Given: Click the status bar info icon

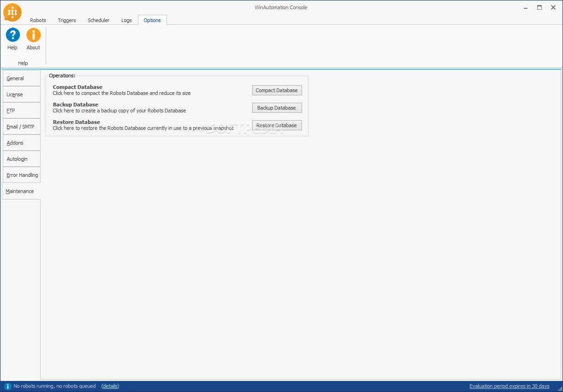Looking at the screenshot, I should click(8, 386).
